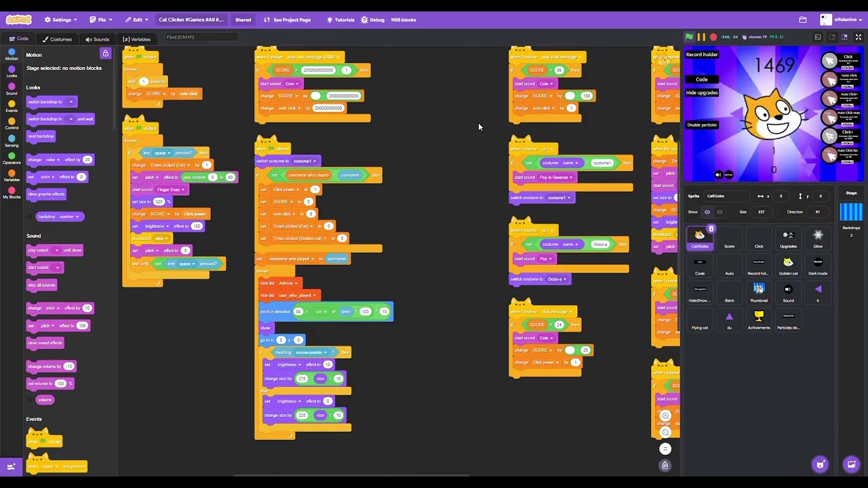
Task: Open the My Blocks category
Action: coord(12,193)
